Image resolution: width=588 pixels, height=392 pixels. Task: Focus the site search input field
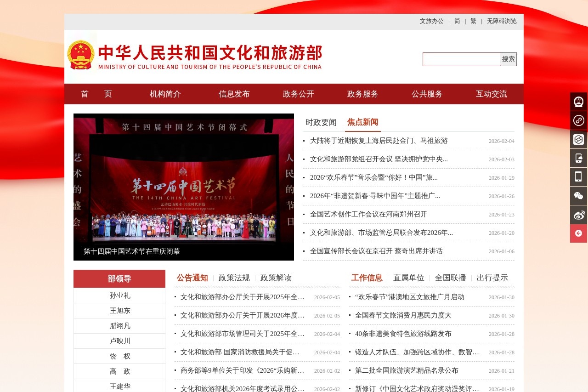tap(461, 59)
